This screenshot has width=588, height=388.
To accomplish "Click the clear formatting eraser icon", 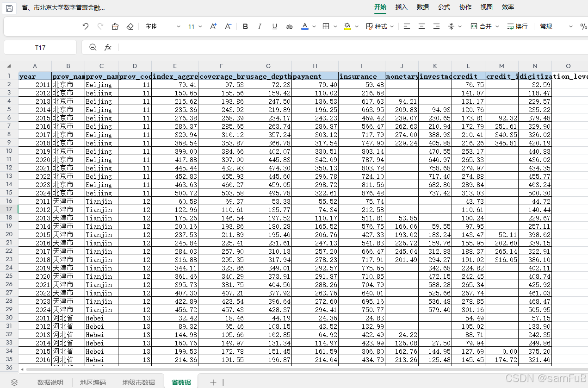I will (x=130, y=26).
